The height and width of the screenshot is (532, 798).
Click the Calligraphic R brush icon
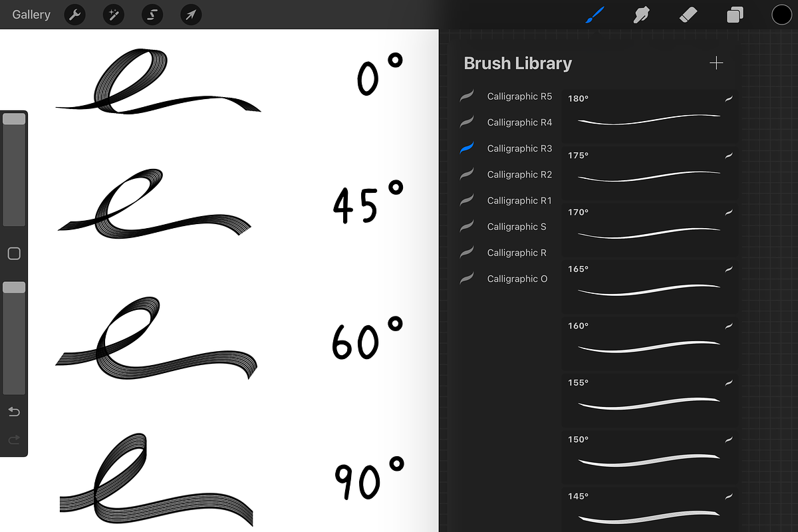click(467, 252)
